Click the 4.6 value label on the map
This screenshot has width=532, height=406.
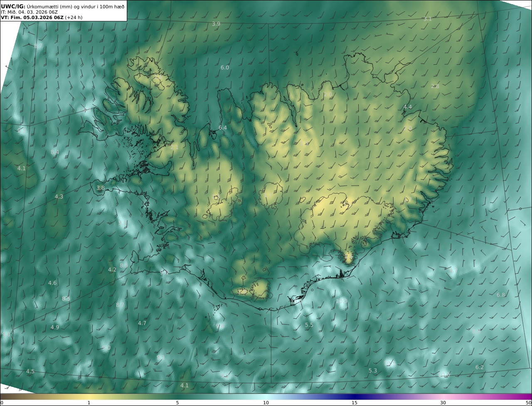(x=52, y=283)
